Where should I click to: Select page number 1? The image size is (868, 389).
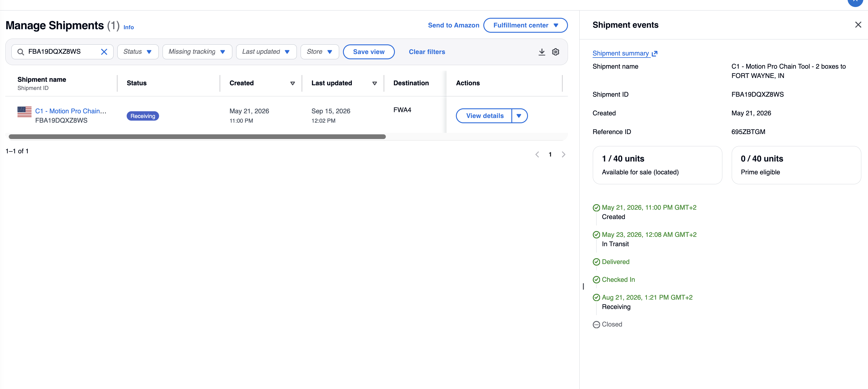pyautogui.click(x=550, y=154)
